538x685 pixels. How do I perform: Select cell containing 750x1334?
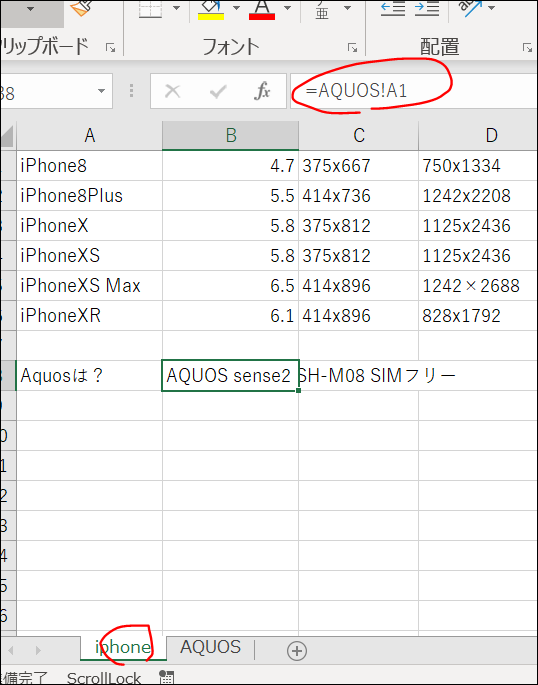tap(478, 166)
